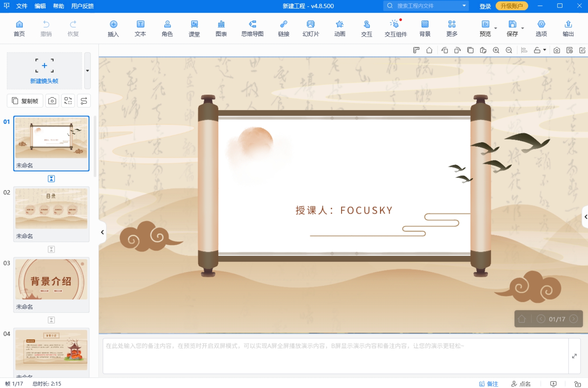Click the Output (输出) export icon
Image resolution: width=588 pixels, height=388 pixels.
coord(568,28)
